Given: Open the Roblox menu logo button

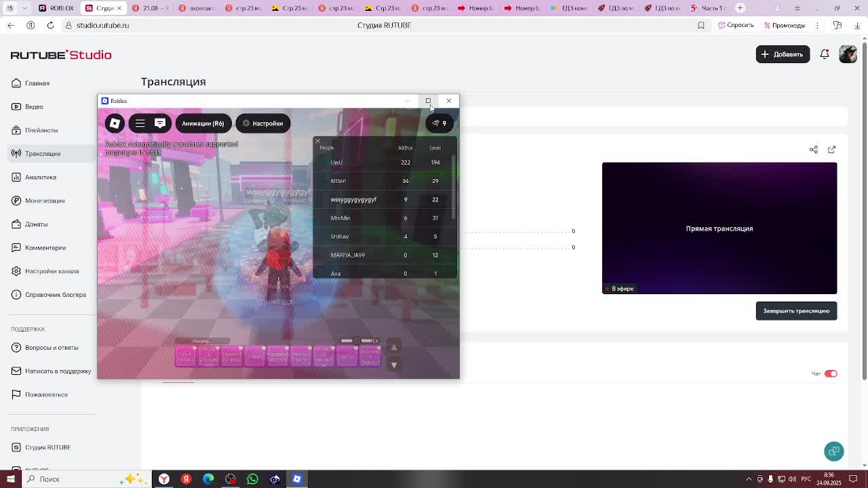Looking at the screenshot, I should coord(115,123).
